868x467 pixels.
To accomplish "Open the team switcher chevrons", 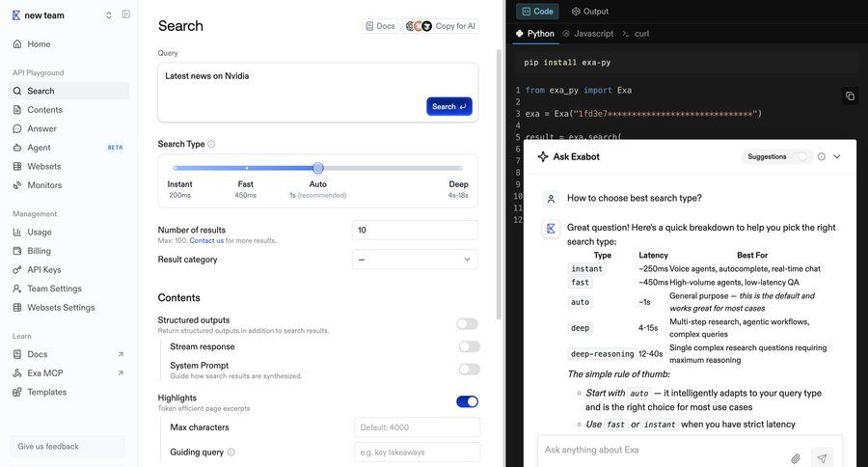I will pos(108,15).
